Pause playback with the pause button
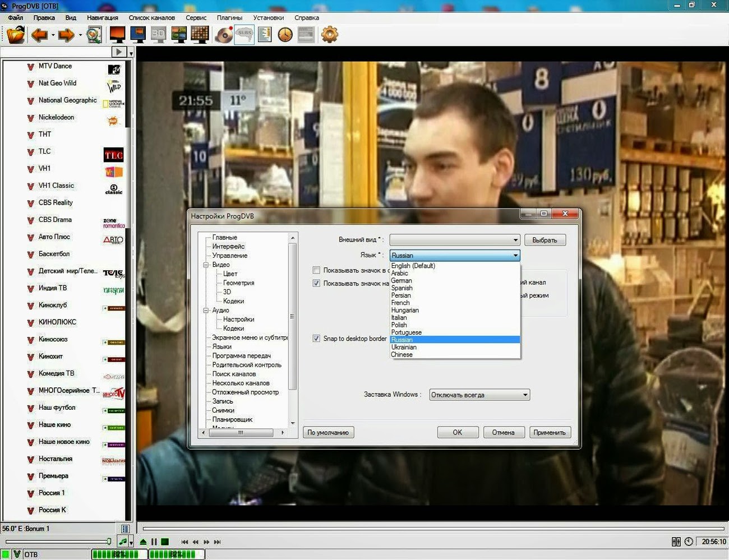 click(154, 542)
